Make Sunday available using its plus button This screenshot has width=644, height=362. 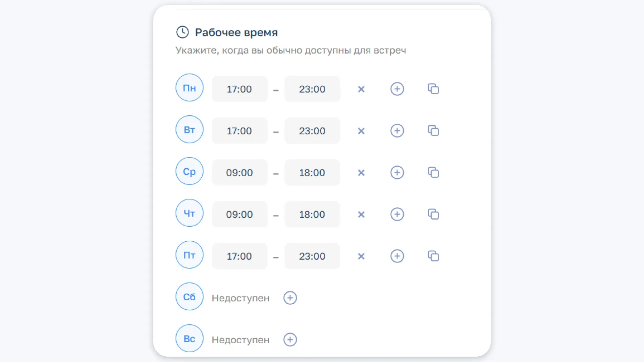pos(290,339)
